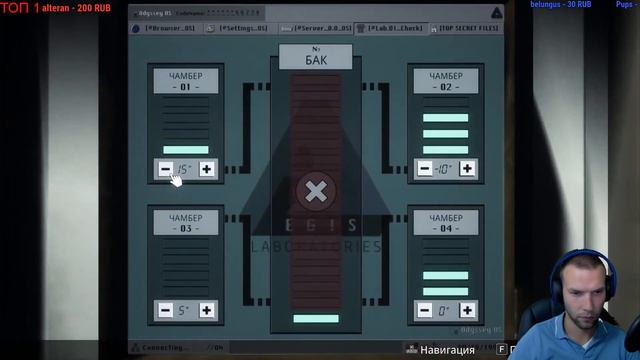Click the alteran - 200 RUB donation text
The width and height of the screenshot is (640, 360).
click(x=76, y=8)
